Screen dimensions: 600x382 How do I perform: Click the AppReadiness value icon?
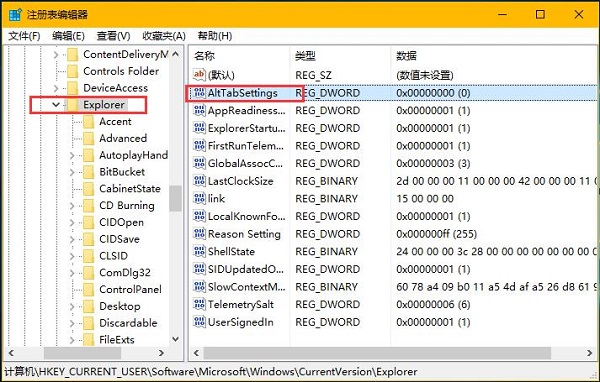coord(199,110)
